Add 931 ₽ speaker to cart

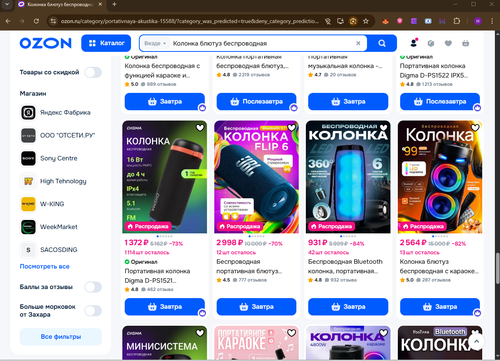click(348, 307)
